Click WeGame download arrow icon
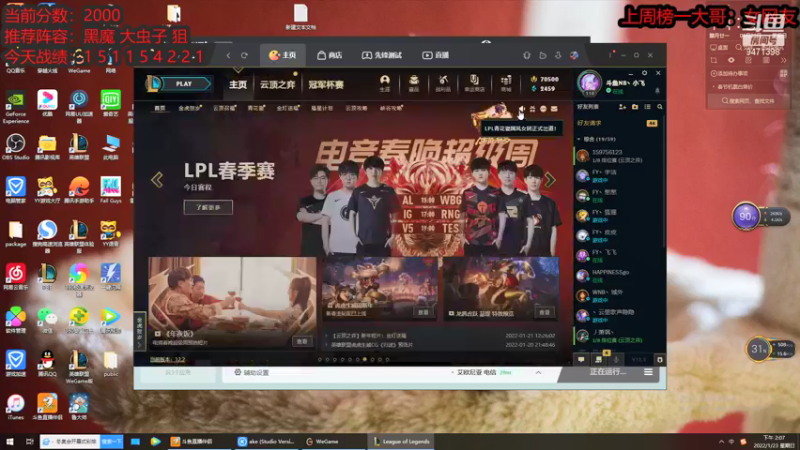Screen dimensions: 800x450 (558, 55)
